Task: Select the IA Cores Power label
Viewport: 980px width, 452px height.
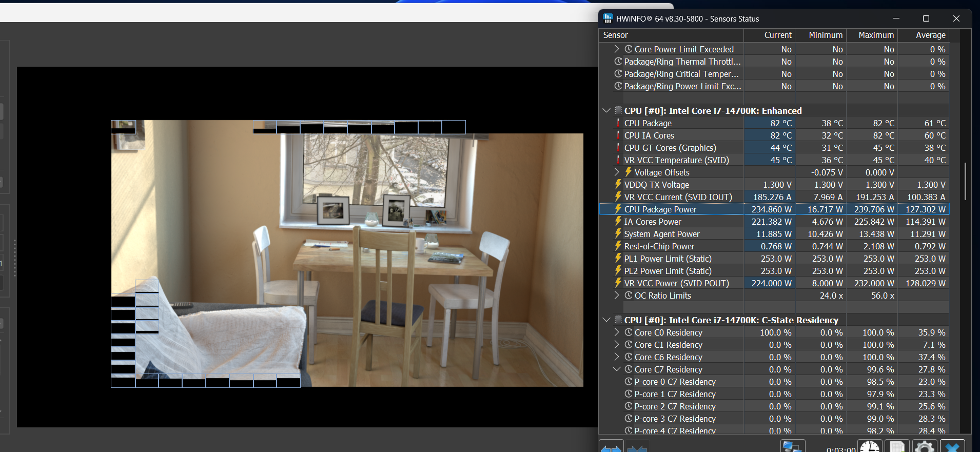Action: [x=653, y=222]
